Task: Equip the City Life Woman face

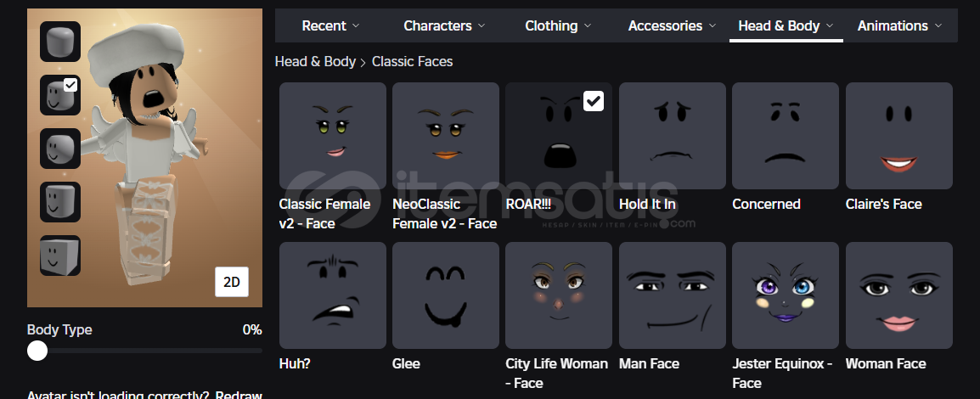Action: [559, 295]
